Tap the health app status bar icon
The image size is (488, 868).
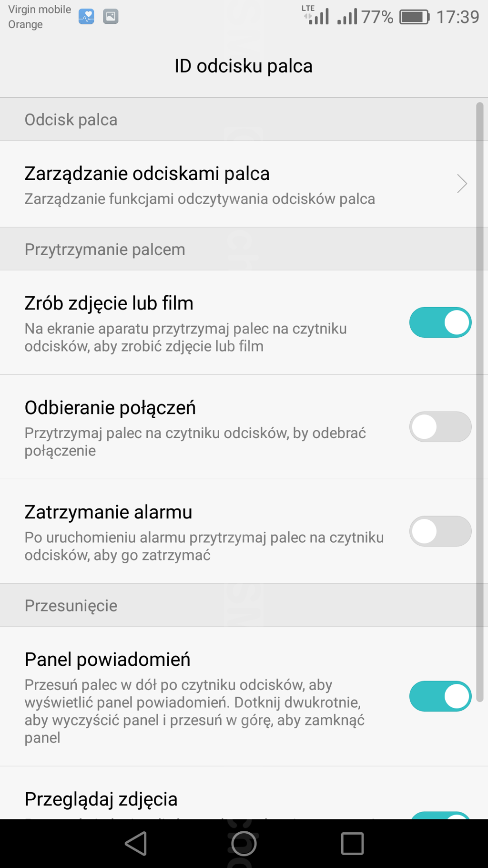click(x=86, y=17)
